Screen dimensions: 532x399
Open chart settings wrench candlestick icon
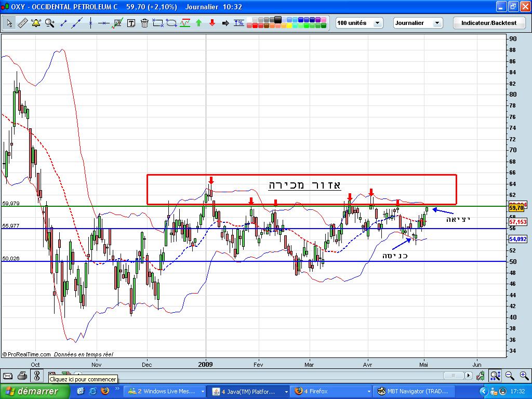(481, 376)
